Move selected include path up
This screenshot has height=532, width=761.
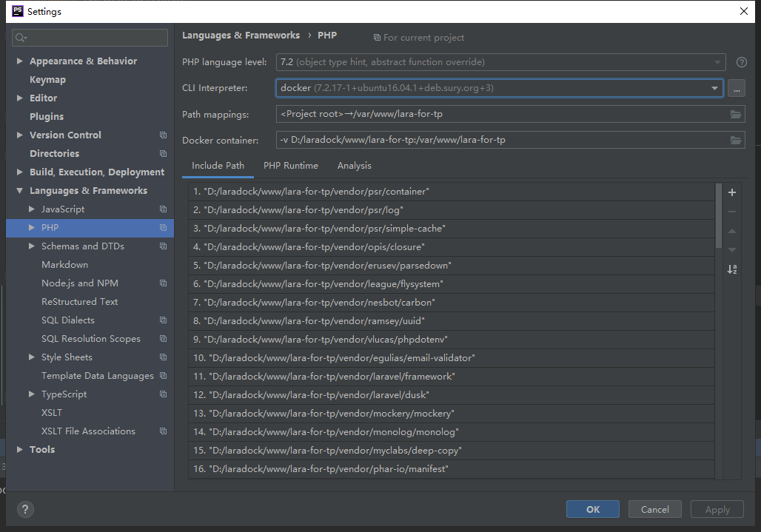coord(732,231)
